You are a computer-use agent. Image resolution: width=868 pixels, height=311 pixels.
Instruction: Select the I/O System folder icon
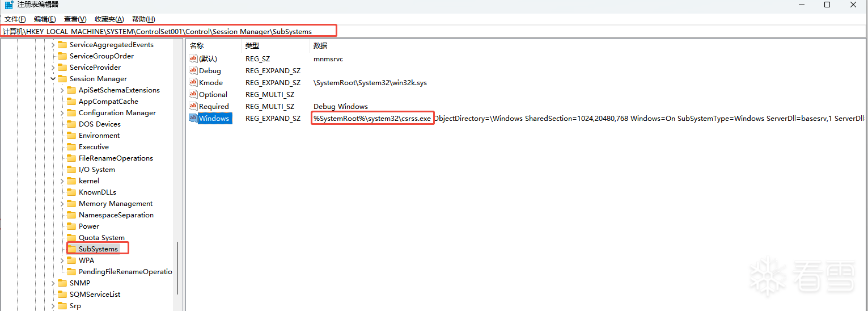(x=71, y=170)
